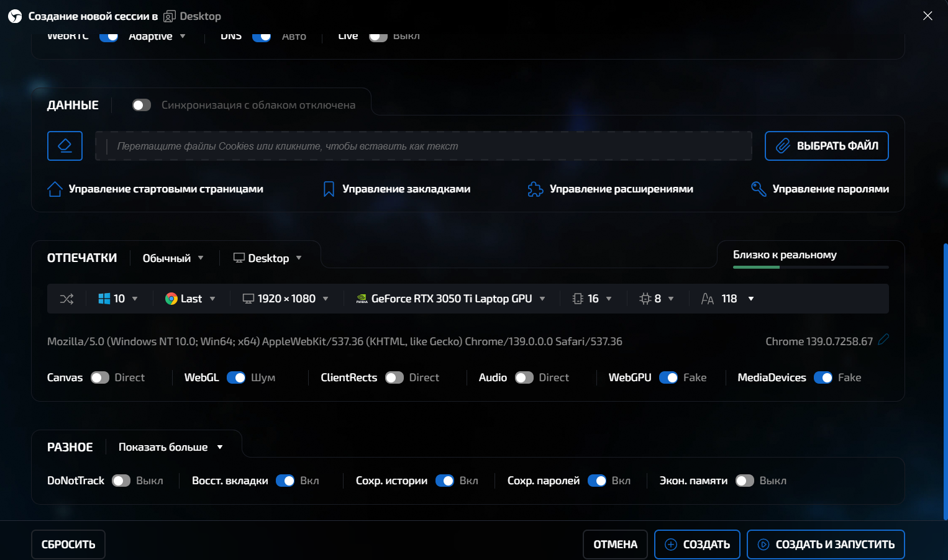Expand the Показать больше options menu

tap(170, 447)
